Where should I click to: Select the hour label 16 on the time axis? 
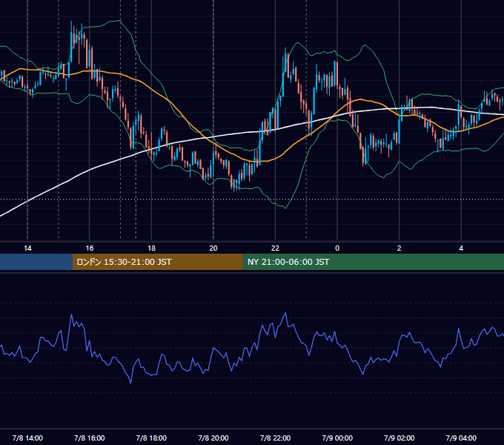click(90, 248)
